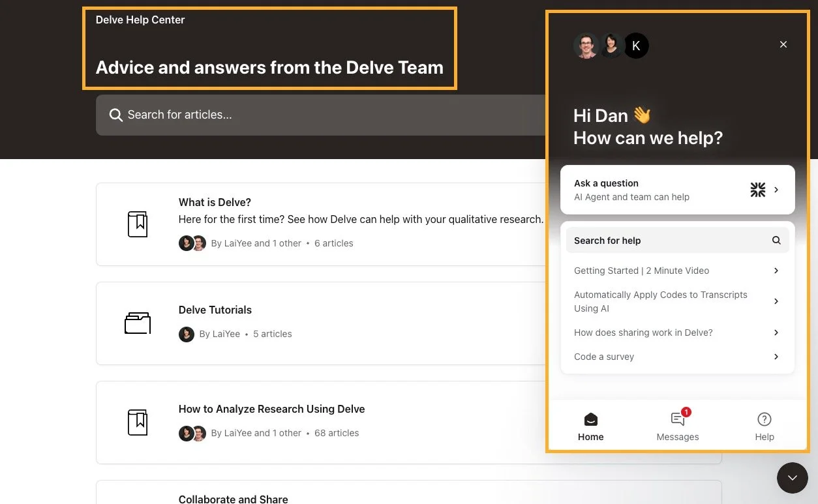Open Delve Help Center header link

[x=140, y=20]
